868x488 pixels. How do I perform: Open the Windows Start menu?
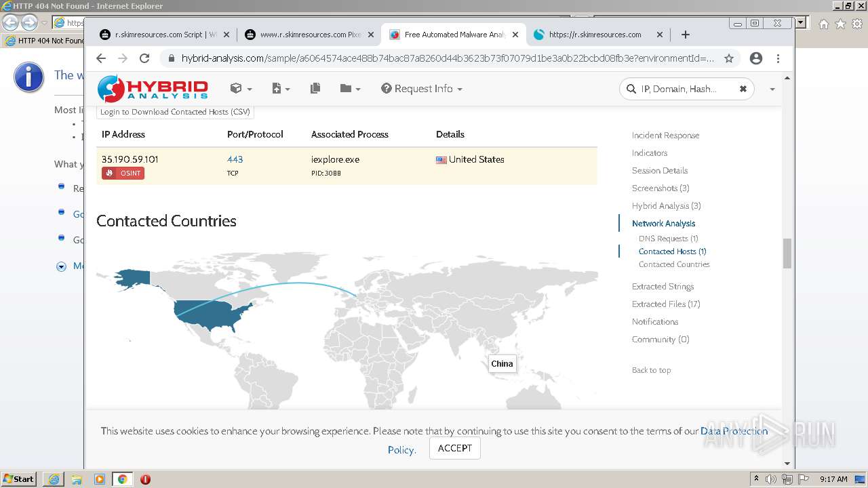coord(19,479)
